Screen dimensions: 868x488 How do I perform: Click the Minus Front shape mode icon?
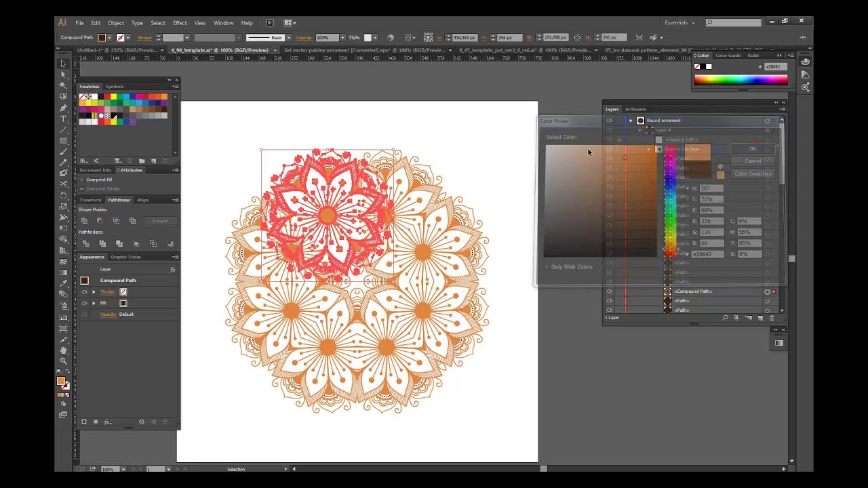[100, 221]
